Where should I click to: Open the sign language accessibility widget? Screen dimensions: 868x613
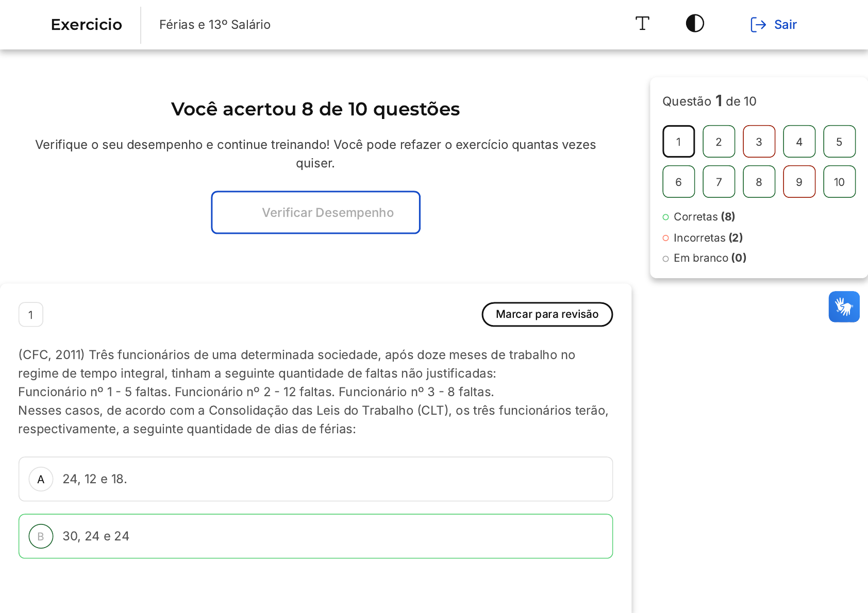click(x=844, y=307)
